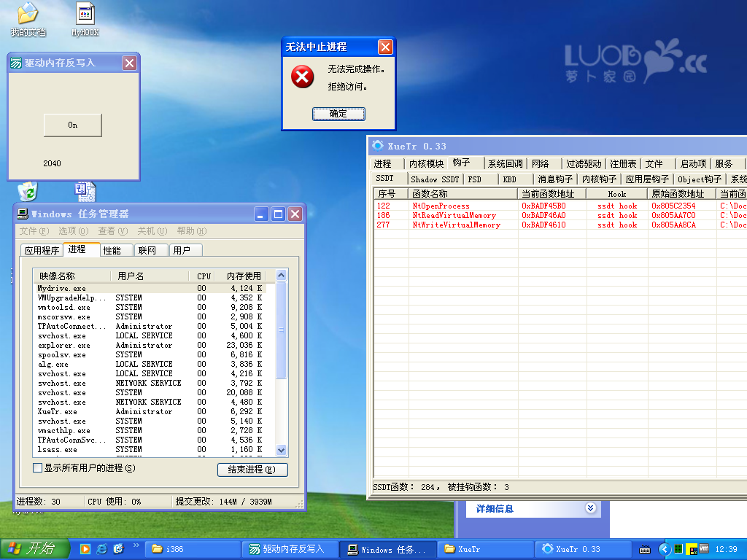
Task: Click 确定 in the error dialog
Action: [x=338, y=114]
